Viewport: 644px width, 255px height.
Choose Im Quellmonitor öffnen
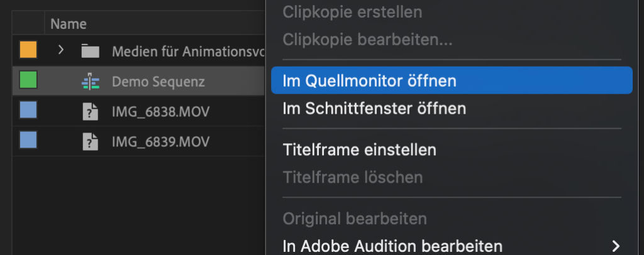370,81
